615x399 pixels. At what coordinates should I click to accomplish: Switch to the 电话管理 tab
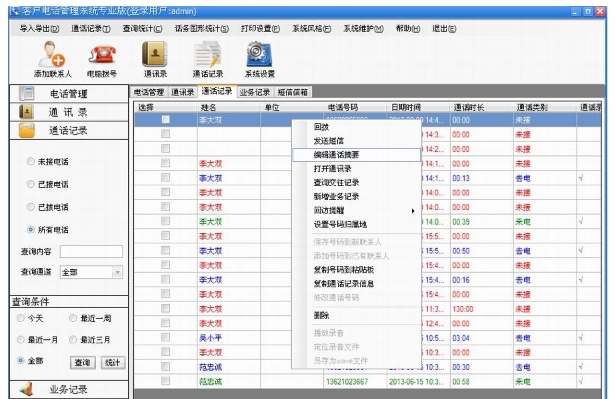click(x=149, y=92)
